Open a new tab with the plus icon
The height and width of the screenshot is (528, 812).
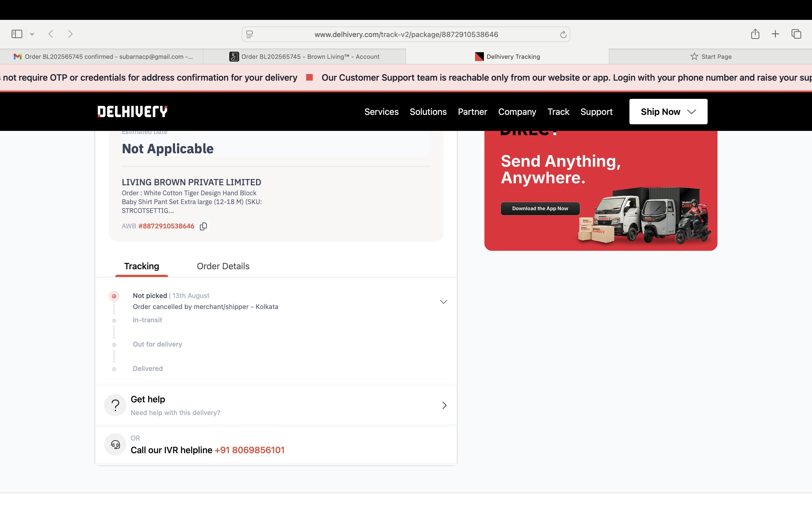coord(775,34)
